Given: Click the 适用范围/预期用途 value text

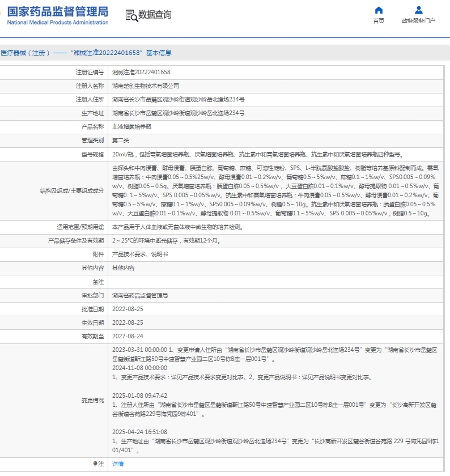Looking at the screenshot, I should [x=177, y=227].
